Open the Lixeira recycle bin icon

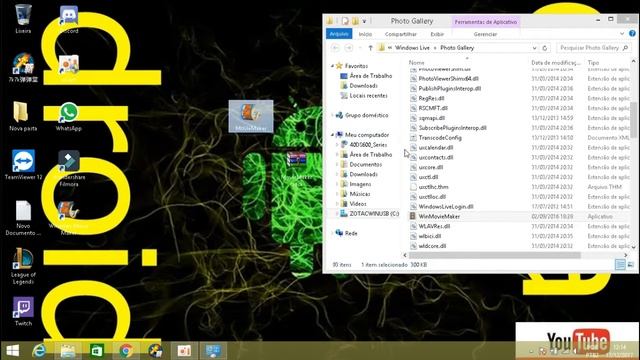coord(23,18)
